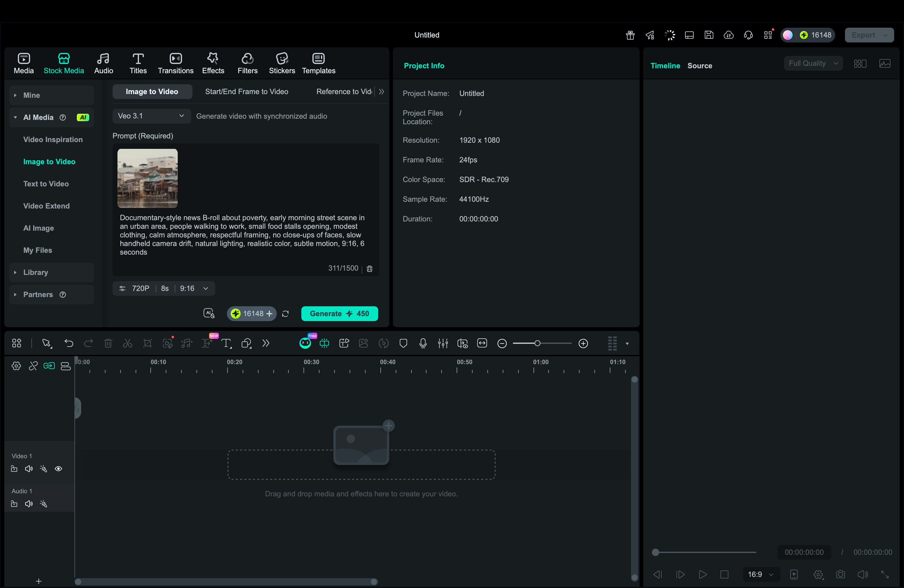Record a voiceover with the microphone icon
Image resolution: width=904 pixels, height=588 pixels.
click(423, 343)
